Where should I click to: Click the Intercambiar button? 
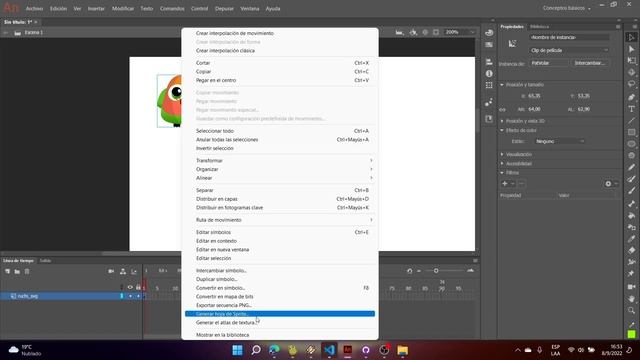click(589, 63)
